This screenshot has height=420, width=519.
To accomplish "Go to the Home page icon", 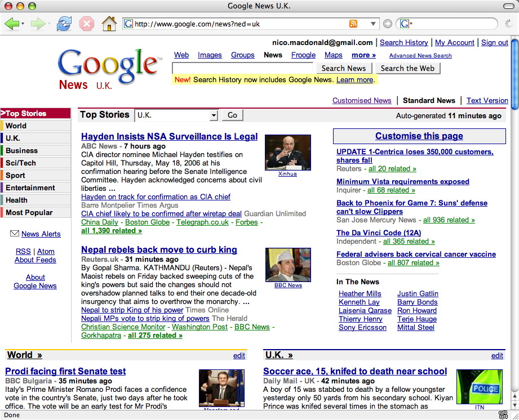I will (x=108, y=24).
